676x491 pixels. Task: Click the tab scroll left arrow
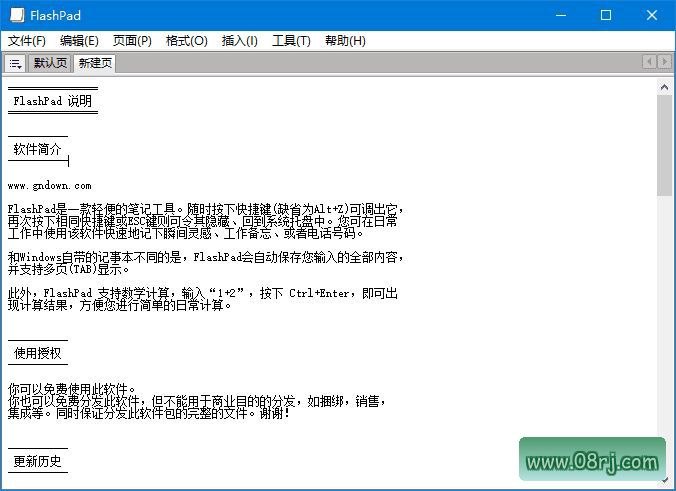[649, 62]
